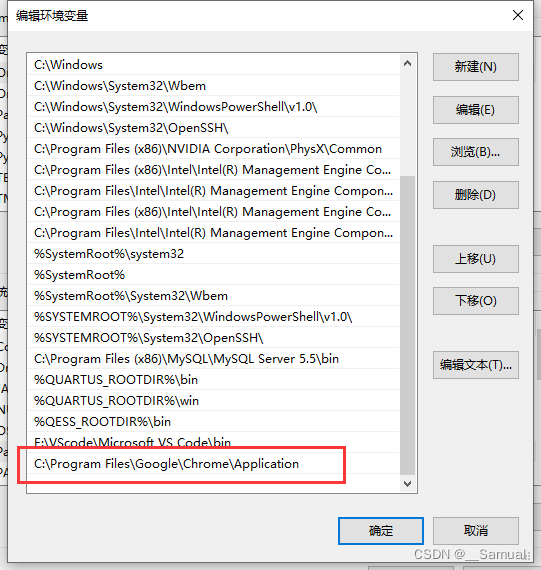Screen dimensions: 541x570
Task: Move the entry up with 上移(U)
Action: [476, 259]
